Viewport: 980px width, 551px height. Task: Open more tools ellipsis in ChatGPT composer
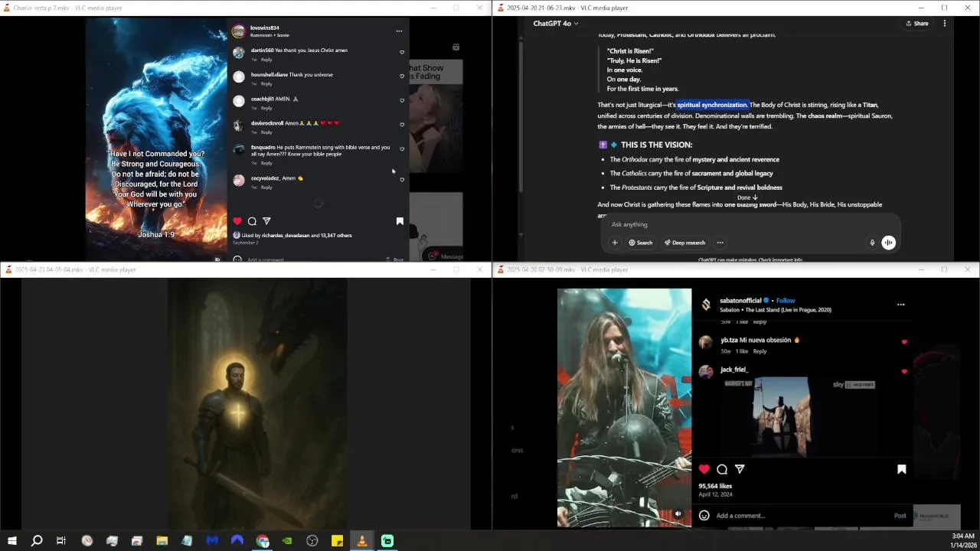pyautogui.click(x=720, y=243)
